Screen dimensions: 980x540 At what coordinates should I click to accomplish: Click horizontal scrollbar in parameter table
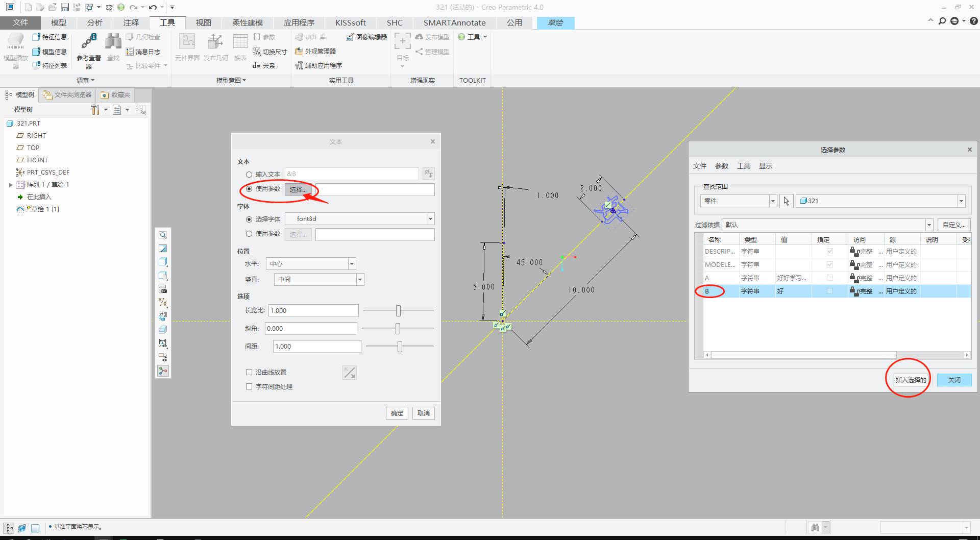(804, 355)
